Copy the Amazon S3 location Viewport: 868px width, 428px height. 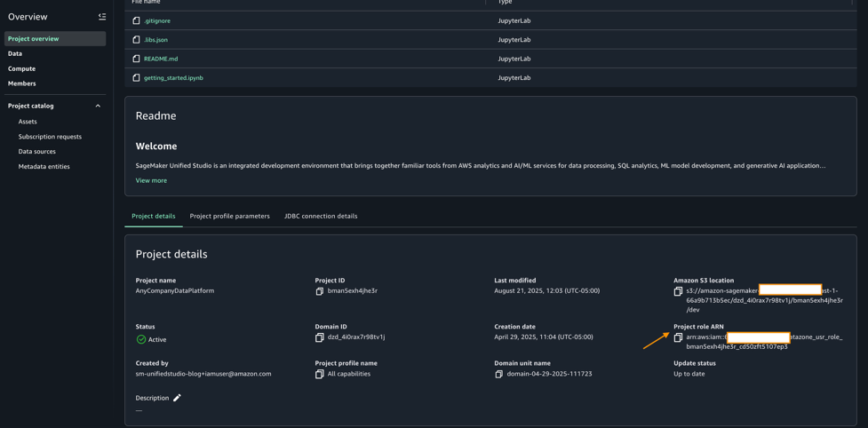pos(678,291)
